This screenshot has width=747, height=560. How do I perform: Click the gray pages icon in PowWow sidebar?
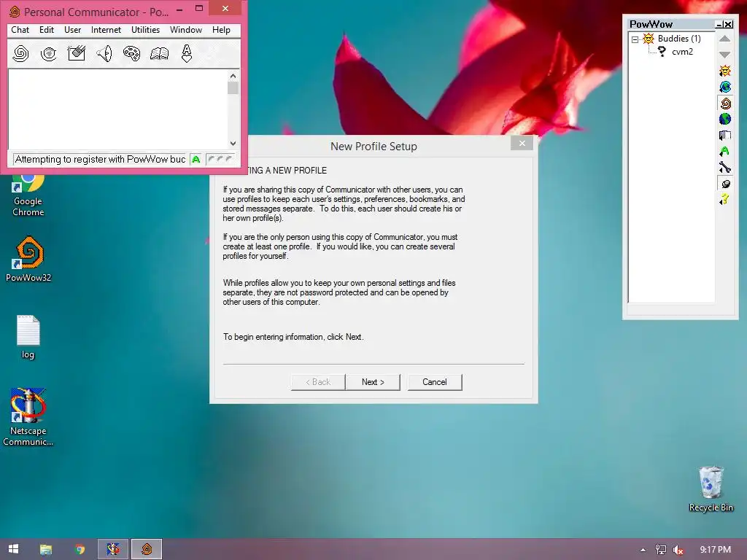pyautogui.click(x=725, y=135)
